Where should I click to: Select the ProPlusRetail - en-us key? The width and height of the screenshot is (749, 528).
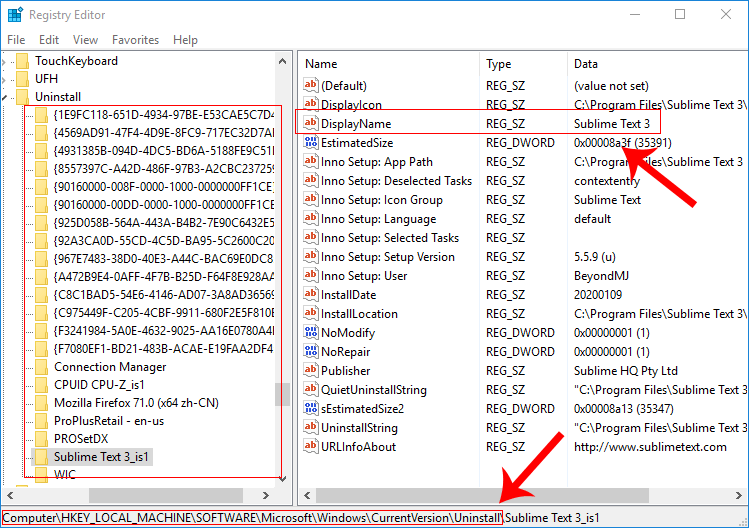(x=109, y=421)
